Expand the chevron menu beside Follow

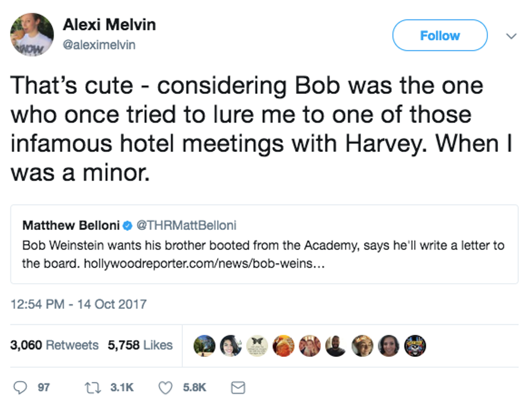click(510, 36)
